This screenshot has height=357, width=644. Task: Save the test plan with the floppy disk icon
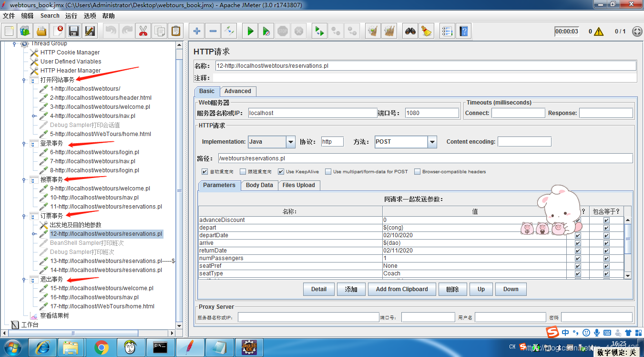[74, 31]
